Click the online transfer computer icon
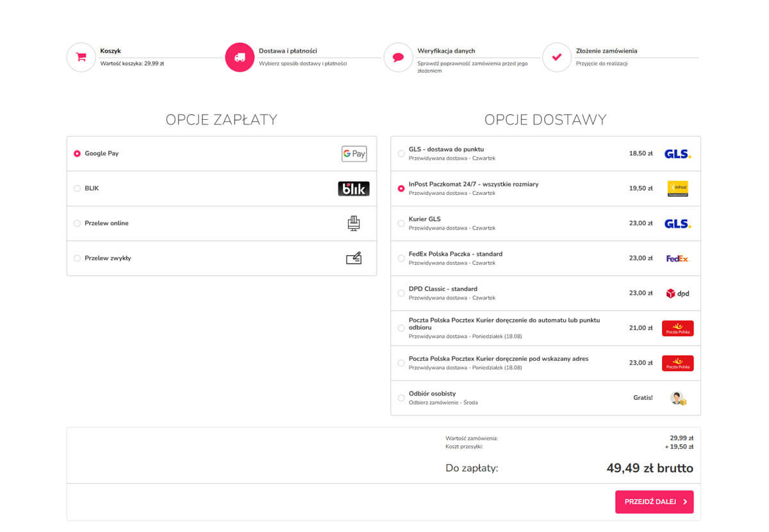 coord(354,223)
